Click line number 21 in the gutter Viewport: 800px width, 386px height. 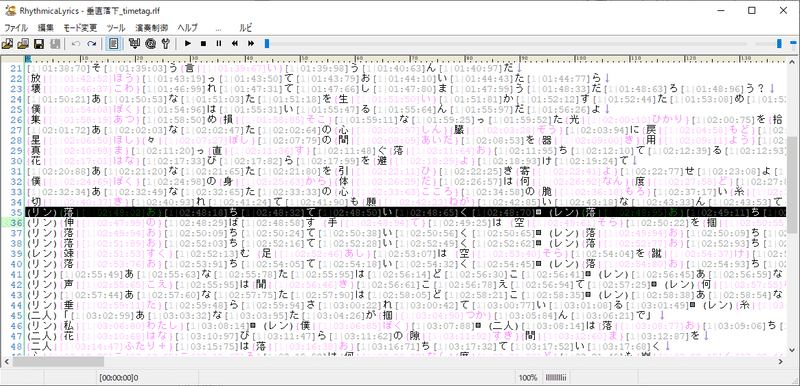[x=16, y=68]
